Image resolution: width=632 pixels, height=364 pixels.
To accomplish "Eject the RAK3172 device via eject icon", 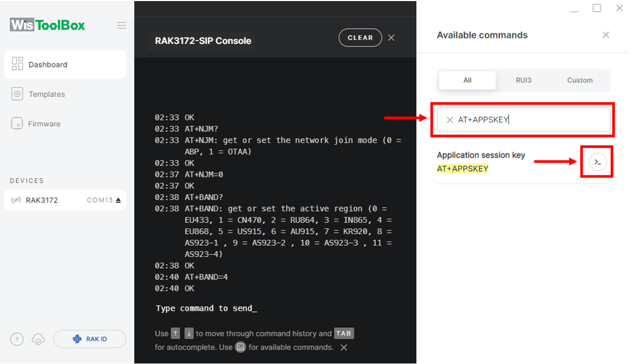I will 118,200.
